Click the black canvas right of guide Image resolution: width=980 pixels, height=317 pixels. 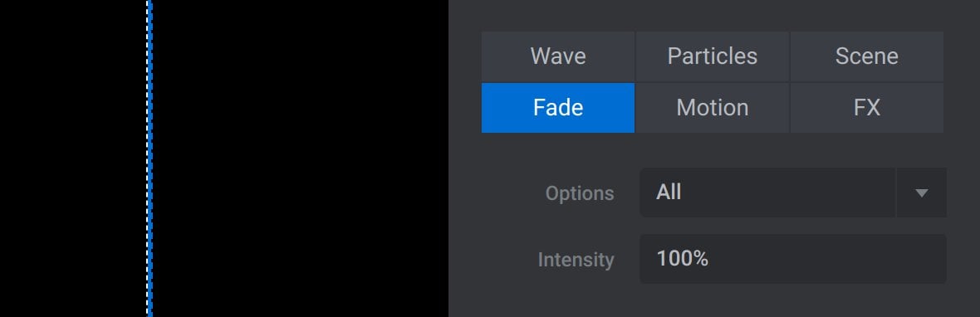coord(300,158)
